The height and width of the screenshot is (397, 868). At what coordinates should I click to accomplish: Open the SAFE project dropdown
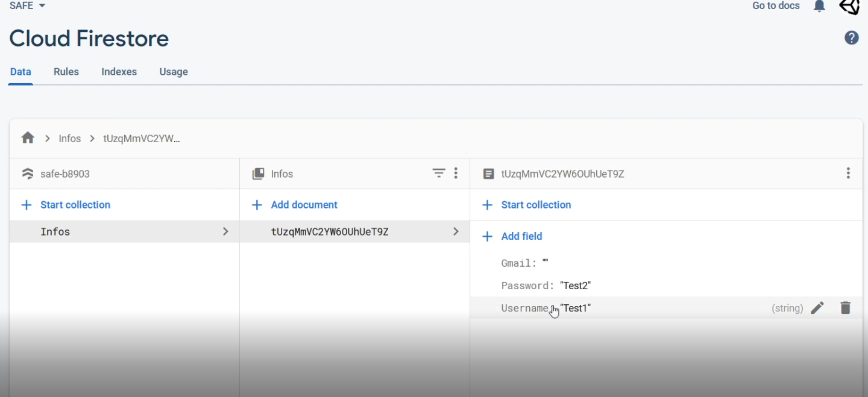point(28,5)
